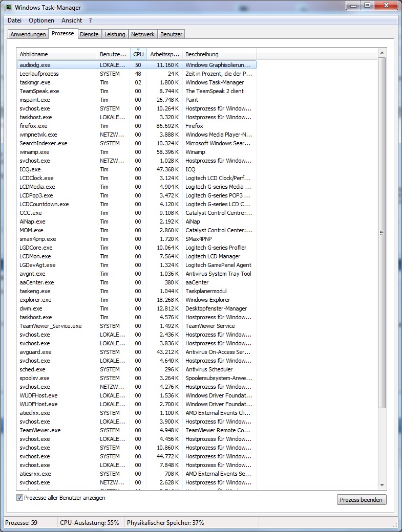Select the mspaint.exe process
This screenshot has width=402, height=532.
pos(137,100)
